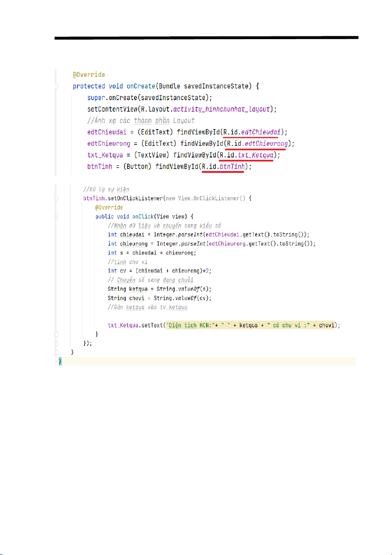Click 'int cv = (chieudai + chieurong)*2' line
Viewport: 392px width, 555px height.
point(160,271)
